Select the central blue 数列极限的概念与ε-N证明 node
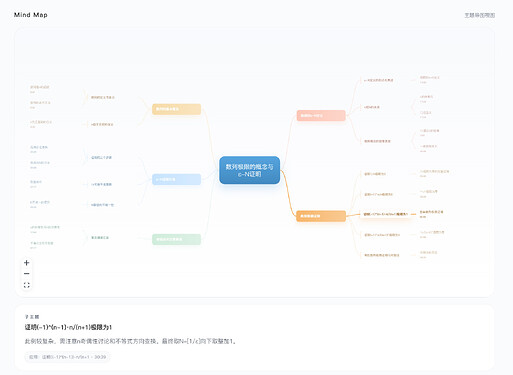The image size is (513, 375). click(249, 170)
